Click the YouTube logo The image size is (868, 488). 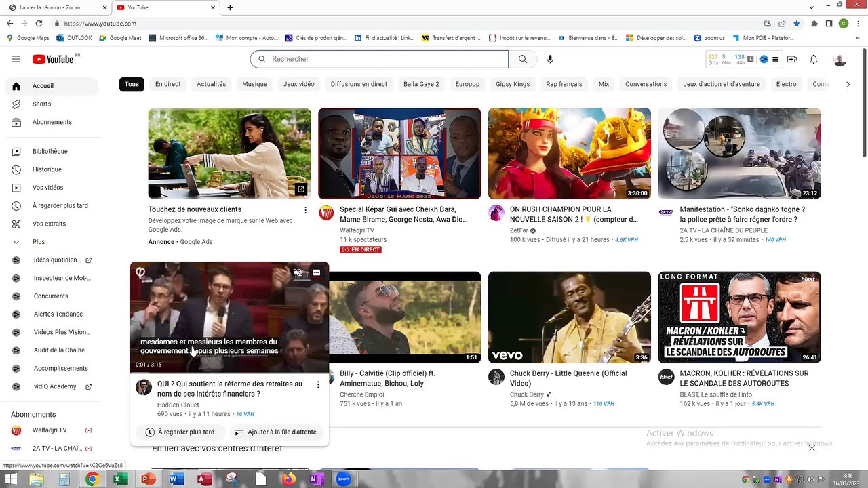click(x=53, y=59)
